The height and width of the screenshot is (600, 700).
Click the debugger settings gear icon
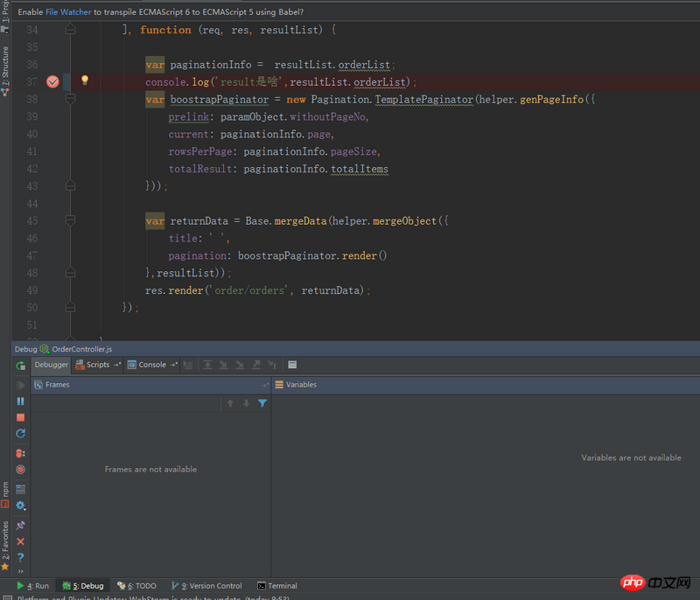point(20,506)
